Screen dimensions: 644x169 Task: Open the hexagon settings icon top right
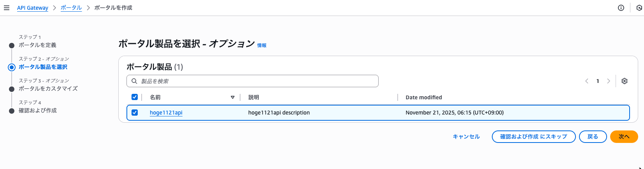tap(639, 8)
